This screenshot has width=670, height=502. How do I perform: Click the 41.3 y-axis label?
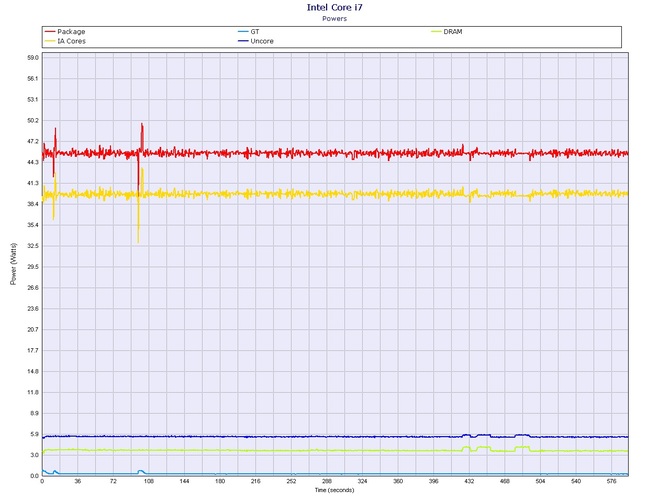pyautogui.click(x=33, y=183)
